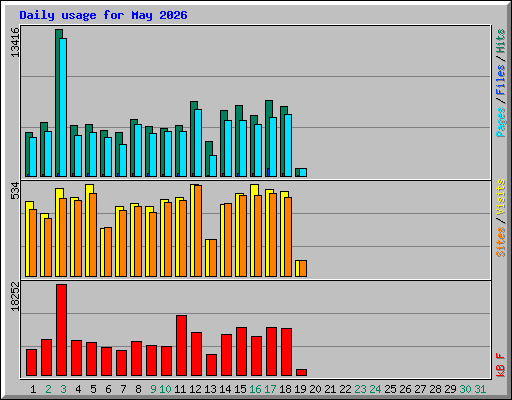Click day 30 on the x-axis
Viewport: 512px width, 400px height.
(x=465, y=389)
